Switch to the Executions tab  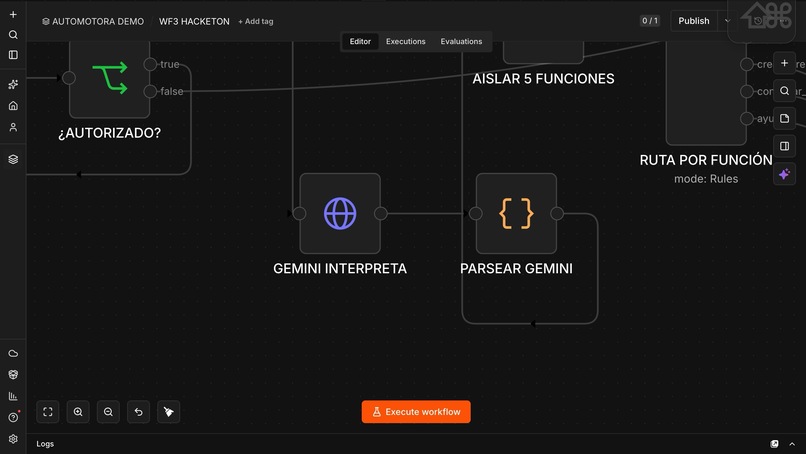coord(406,42)
